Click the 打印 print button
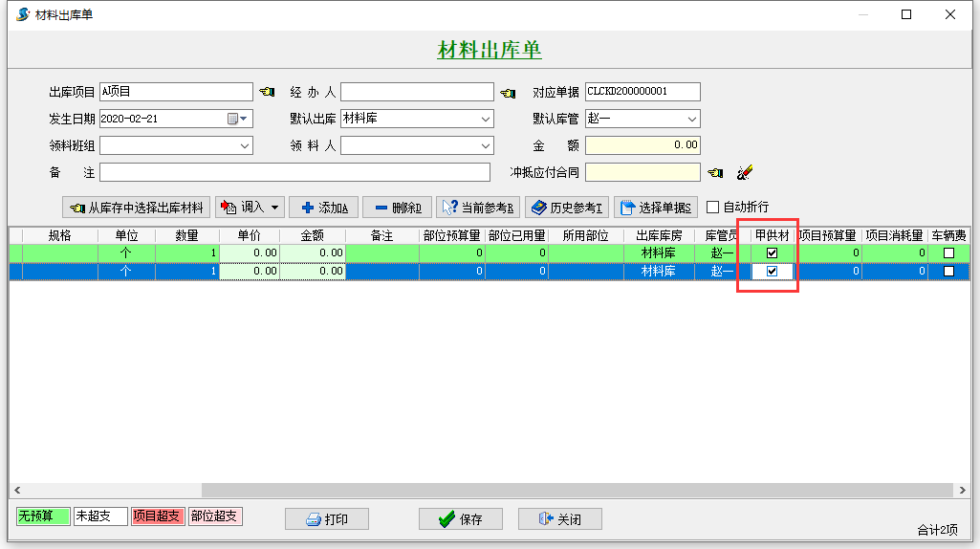This screenshot has height=549, width=980. (326, 519)
